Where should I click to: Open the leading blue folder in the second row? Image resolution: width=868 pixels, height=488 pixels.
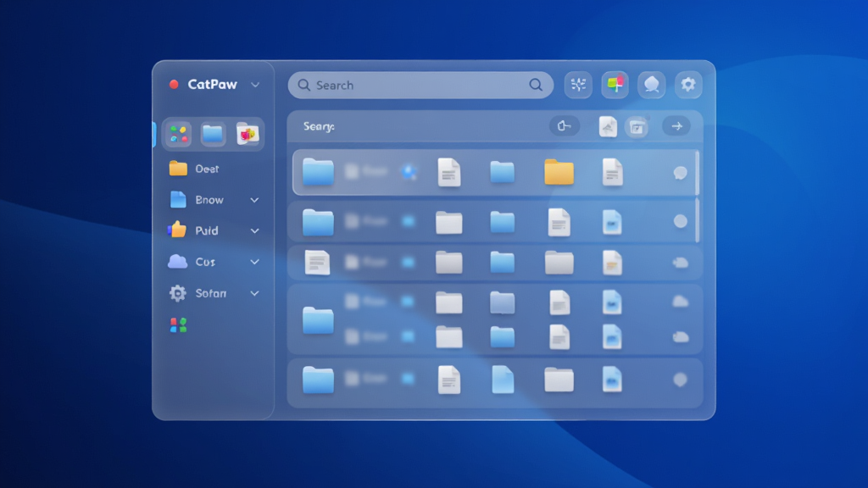click(319, 223)
